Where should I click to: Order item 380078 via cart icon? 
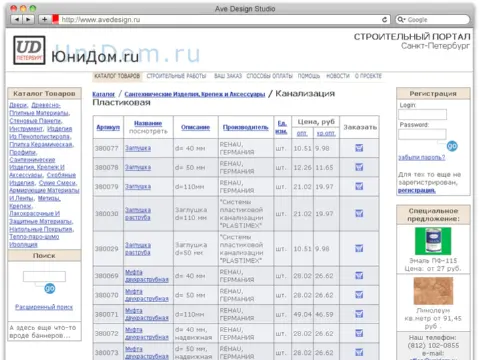tap(359, 167)
